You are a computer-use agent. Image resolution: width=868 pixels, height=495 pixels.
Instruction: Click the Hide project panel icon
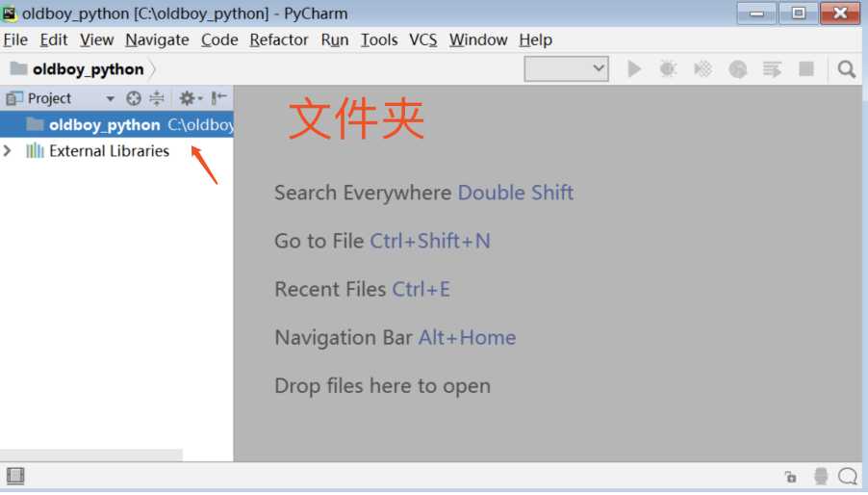point(218,98)
